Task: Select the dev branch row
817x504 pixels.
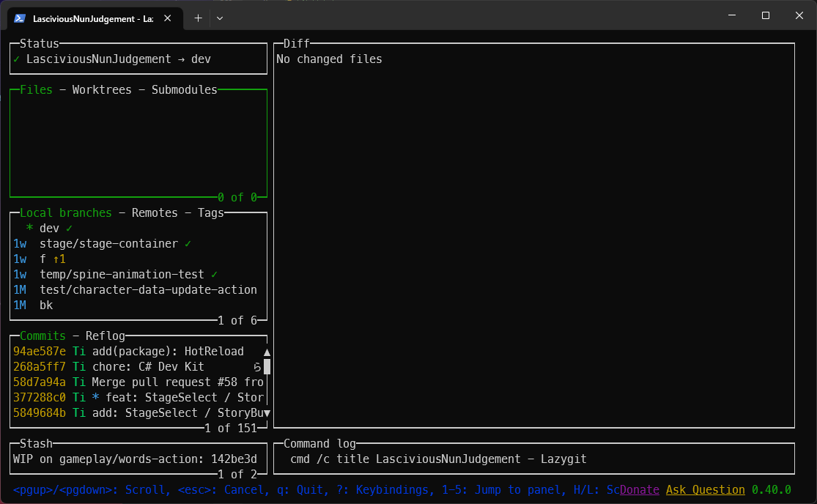Action: click(138, 228)
